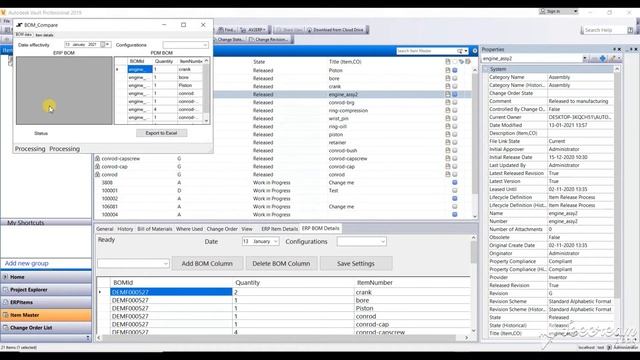
Task: Click the Search Help question icon
Action: coord(630,30)
